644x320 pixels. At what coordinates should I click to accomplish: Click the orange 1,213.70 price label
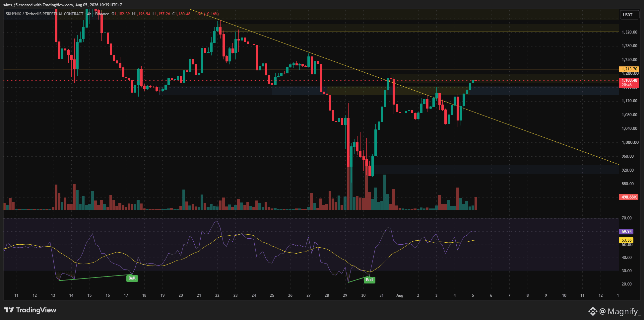click(629, 69)
